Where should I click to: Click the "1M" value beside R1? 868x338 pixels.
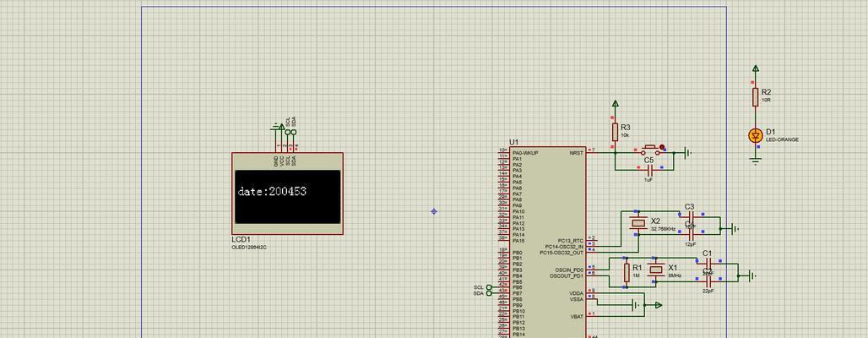636,275
